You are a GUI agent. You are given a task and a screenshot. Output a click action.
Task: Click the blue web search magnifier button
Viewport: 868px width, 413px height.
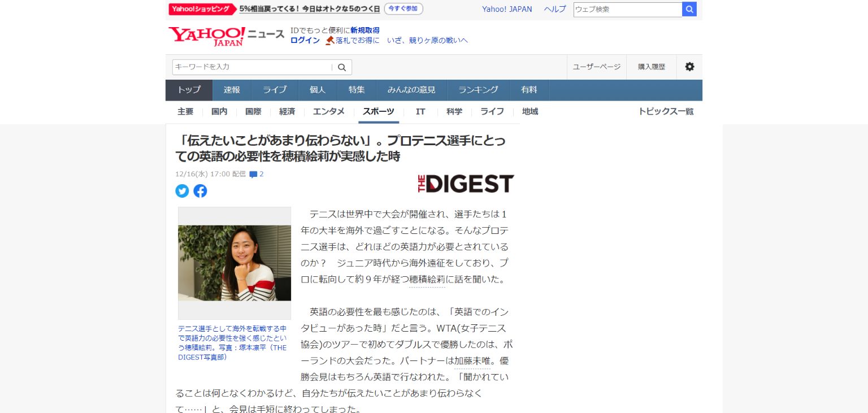click(x=689, y=9)
